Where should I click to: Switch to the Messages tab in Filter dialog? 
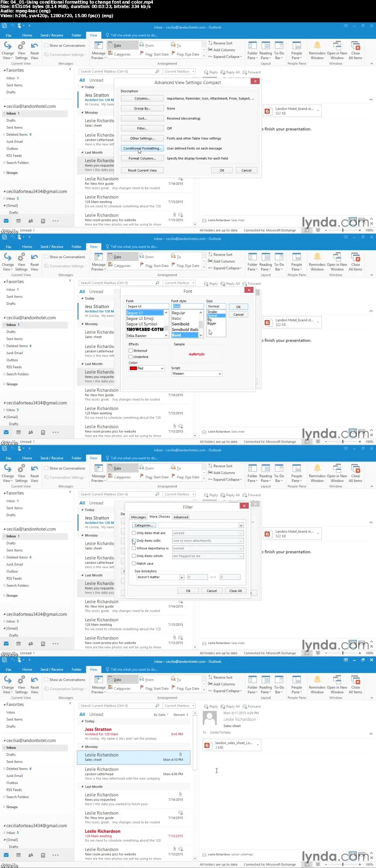pos(138,517)
